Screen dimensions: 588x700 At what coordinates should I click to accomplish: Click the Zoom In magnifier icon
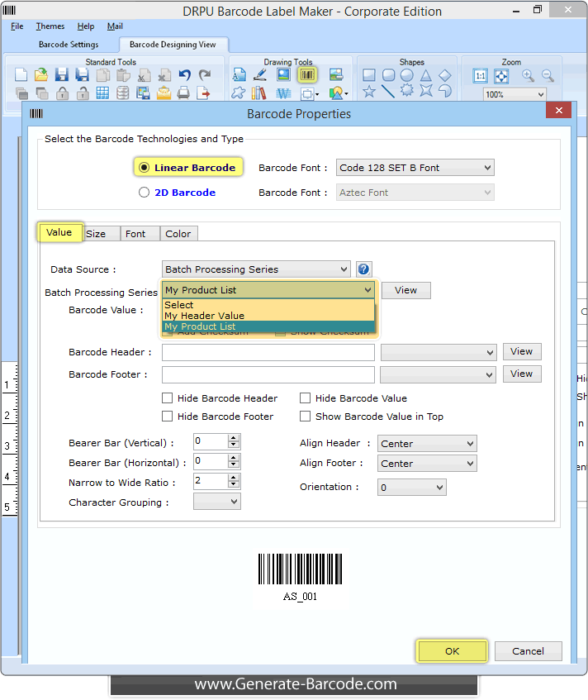528,76
